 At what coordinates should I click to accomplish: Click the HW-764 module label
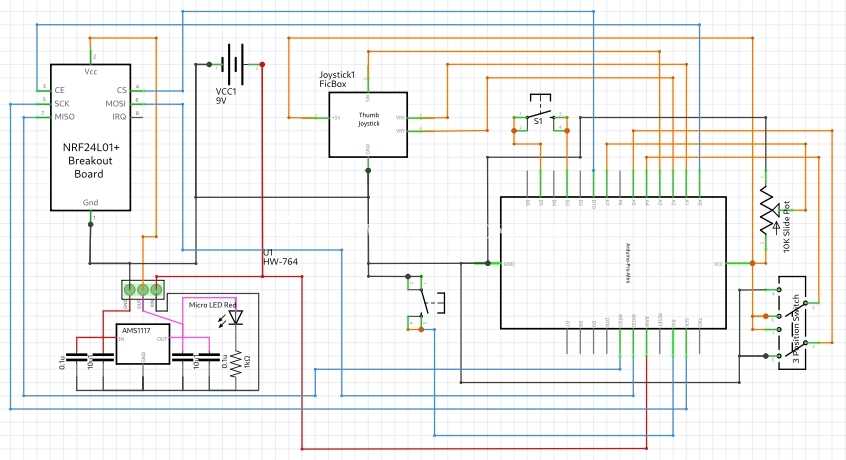click(280, 261)
